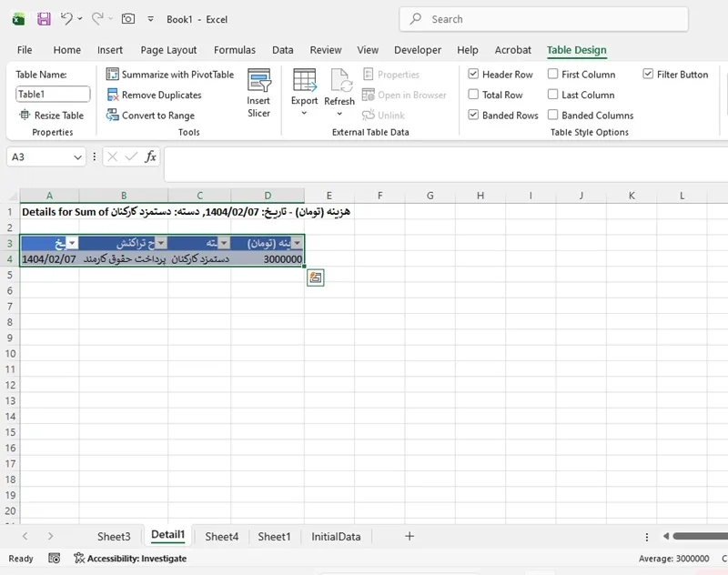Select Convert to Range

point(150,116)
